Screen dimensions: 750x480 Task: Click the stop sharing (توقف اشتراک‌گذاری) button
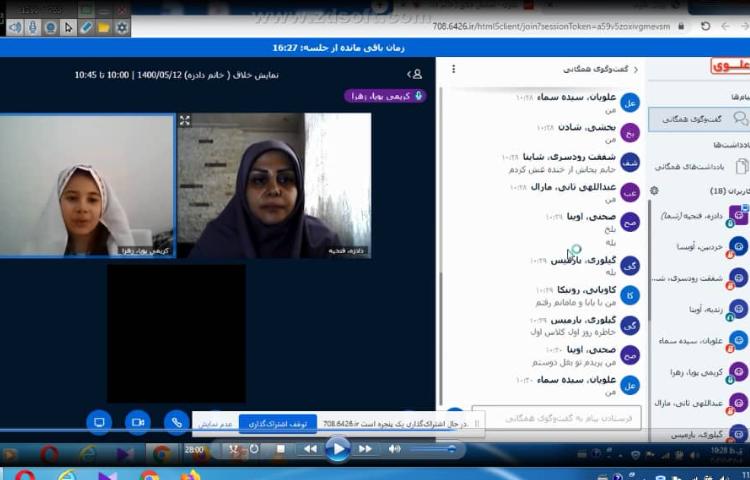[x=277, y=424]
